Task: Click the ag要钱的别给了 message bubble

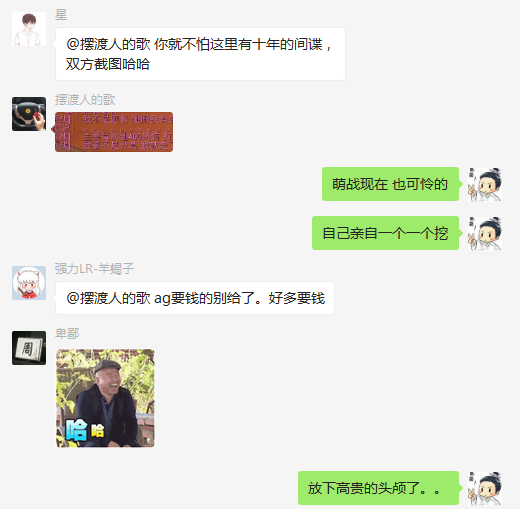Action: click(195, 298)
